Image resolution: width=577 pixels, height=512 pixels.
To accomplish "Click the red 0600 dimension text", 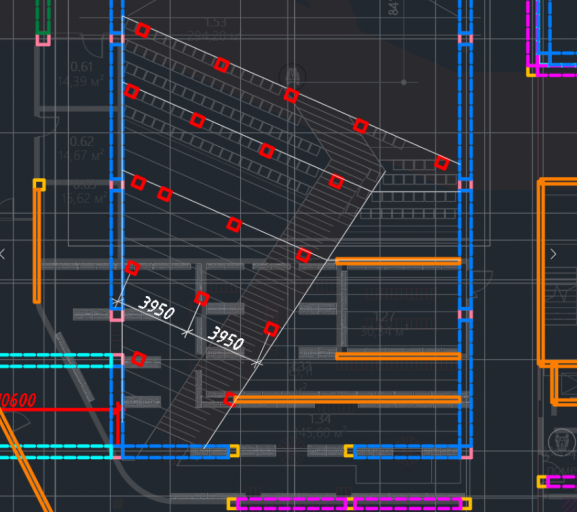I will (x=18, y=400).
